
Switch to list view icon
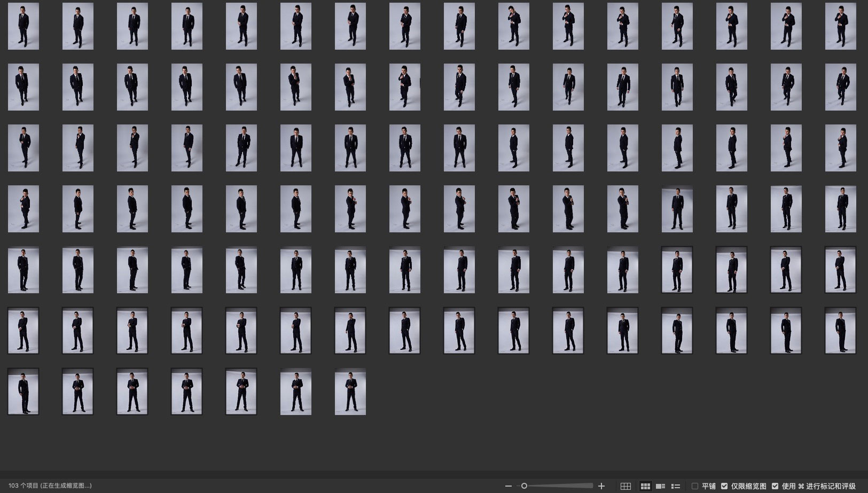pyautogui.click(x=676, y=486)
